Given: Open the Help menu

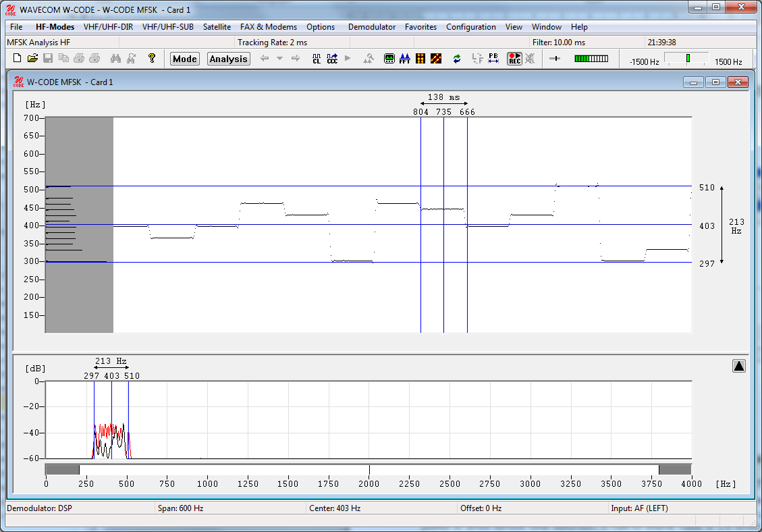Looking at the screenshot, I should 579,27.
